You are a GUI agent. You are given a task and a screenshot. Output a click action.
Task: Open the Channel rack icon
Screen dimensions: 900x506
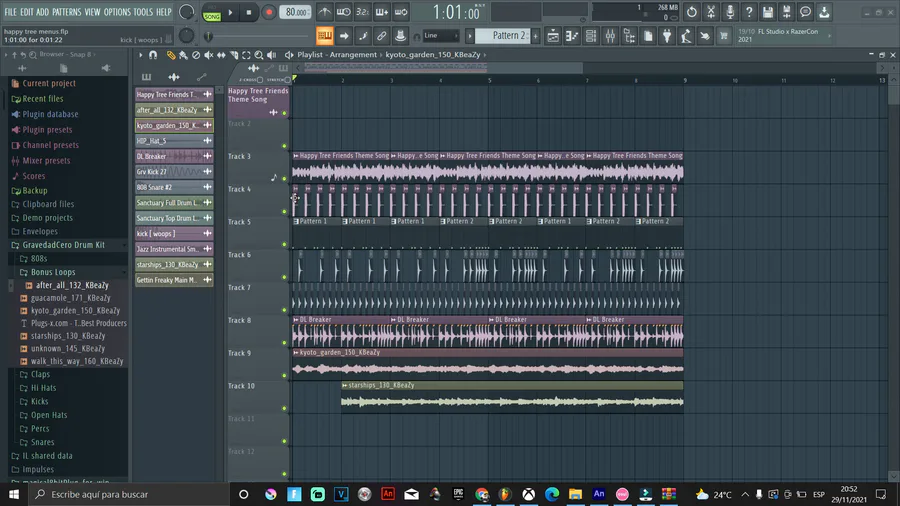(x=591, y=36)
